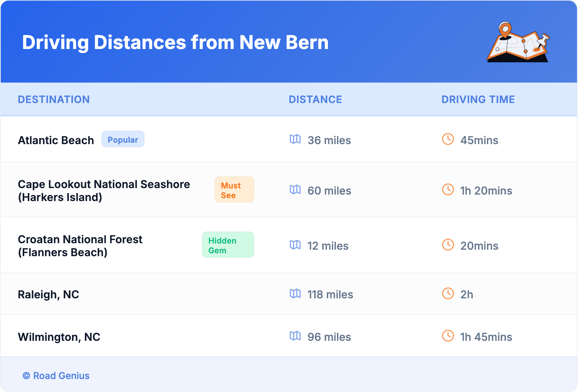Click the clock icon beside 2h
Viewport: 578px width, 392px height.
click(x=448, y=294)
